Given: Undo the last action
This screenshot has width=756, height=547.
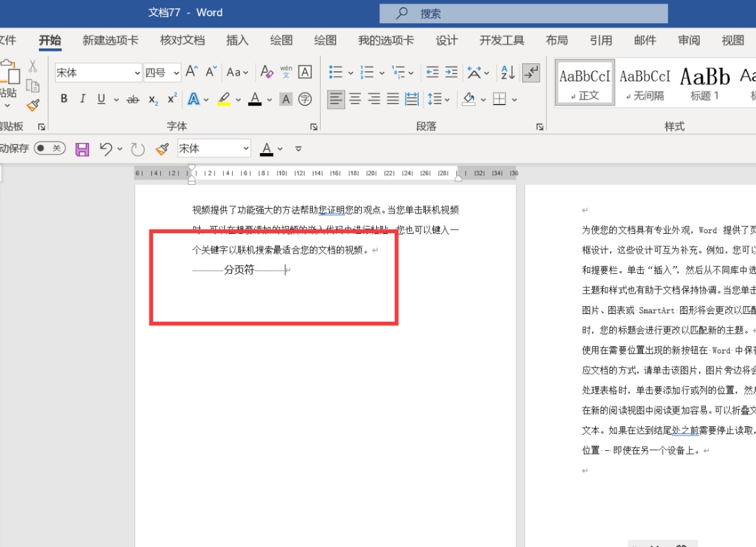Looking at the screenshot, I should click(x=106, y=149).
